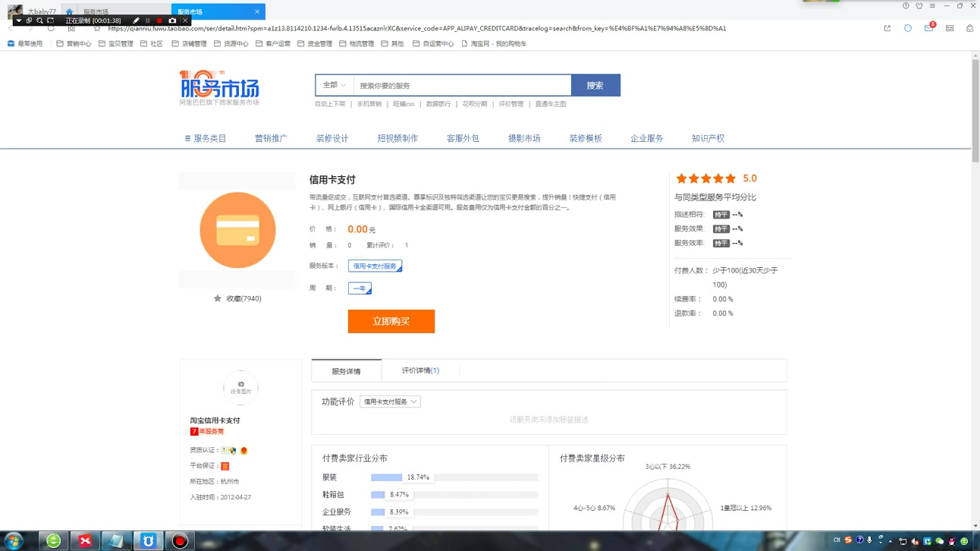Screen dimensions: 980x551
Task: Switch to the 评价详情(1) tab
Action: pyautogui.click(x=420, y=370)
